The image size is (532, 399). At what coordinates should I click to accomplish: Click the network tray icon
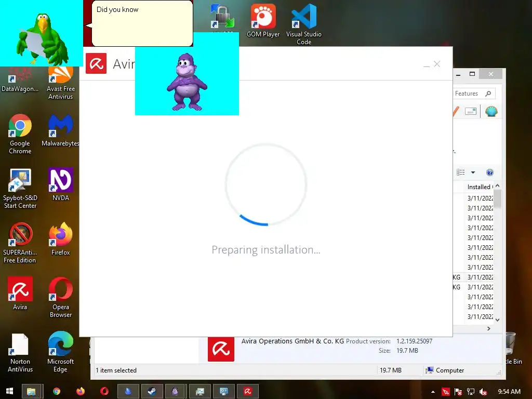[471, 392]
